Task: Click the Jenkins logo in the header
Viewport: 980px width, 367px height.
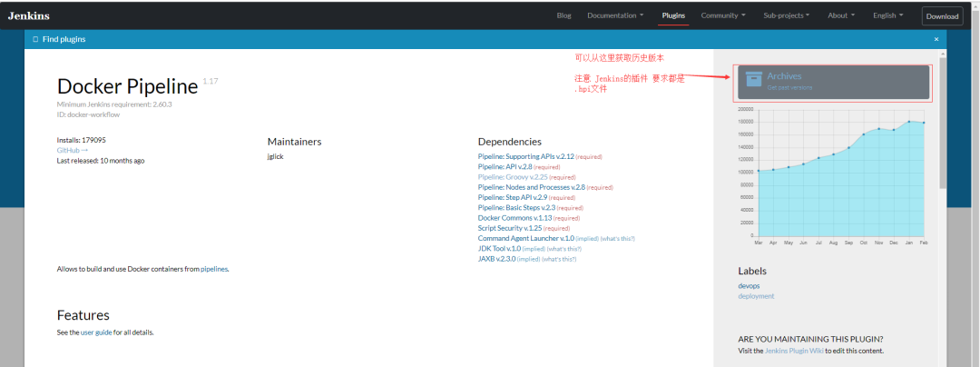Action: click(x=29, y=16)
